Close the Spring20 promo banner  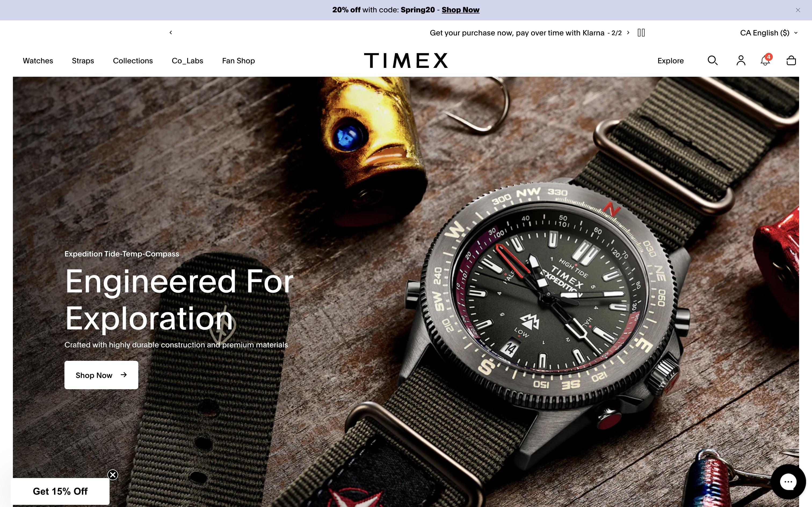(x=798, y=10)
